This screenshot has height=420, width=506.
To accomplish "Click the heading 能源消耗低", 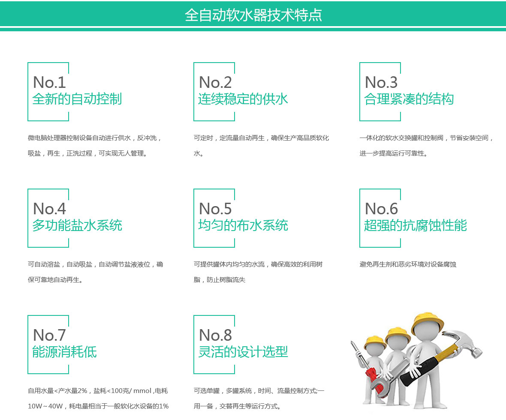I will 64,352.
